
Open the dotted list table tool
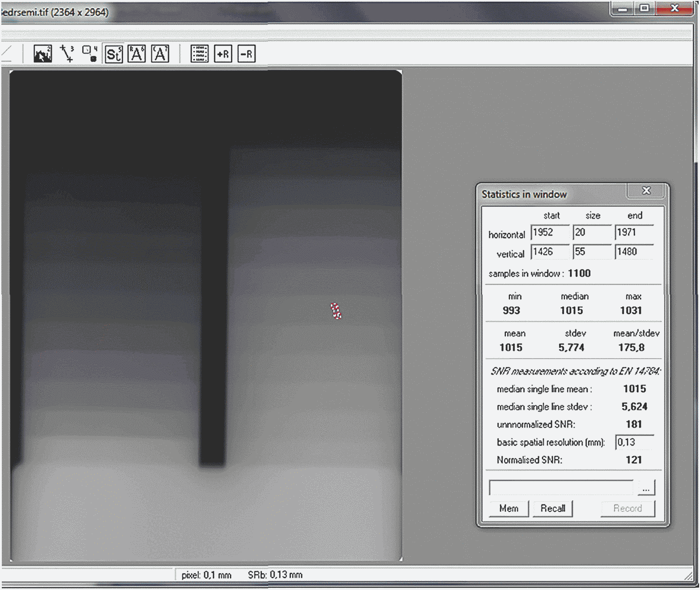200,54
